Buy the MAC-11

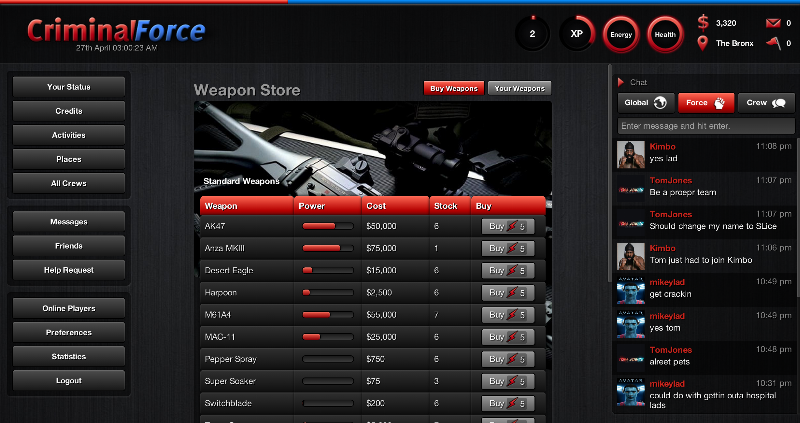click(508, 337)
